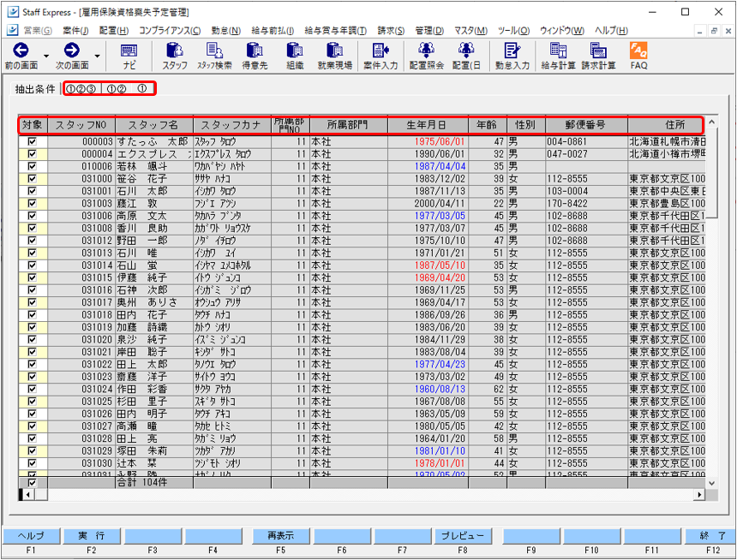Click the プレビュー F8 button
The width and height of the screenshot is (737, 560).
[x=463, y=535]
